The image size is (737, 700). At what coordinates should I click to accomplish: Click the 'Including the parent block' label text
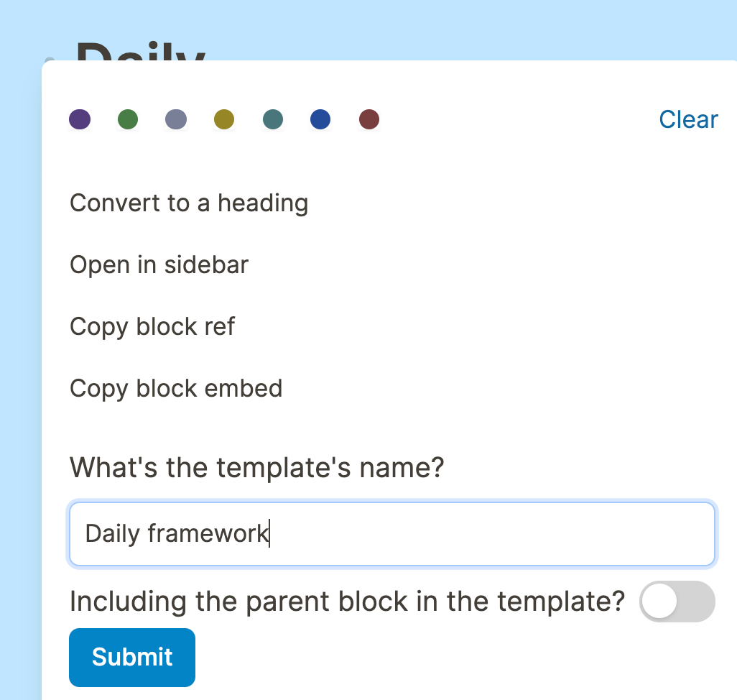[x=348, y=602]
